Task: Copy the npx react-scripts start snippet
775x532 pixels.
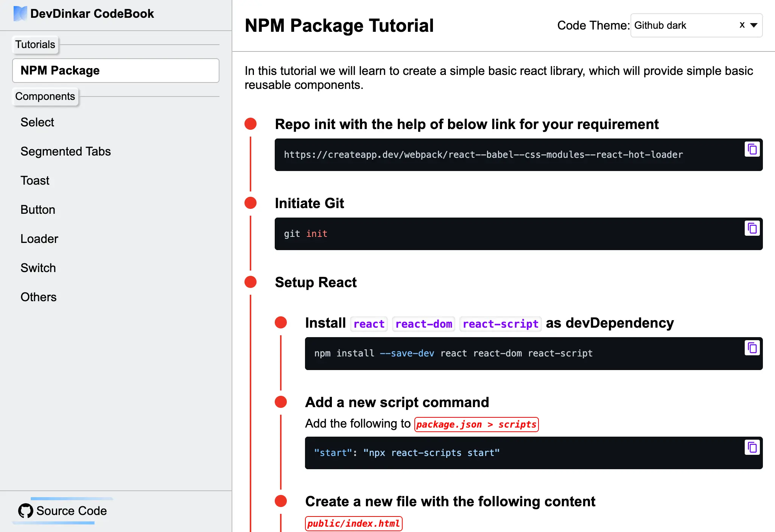Action: point(752,447)
